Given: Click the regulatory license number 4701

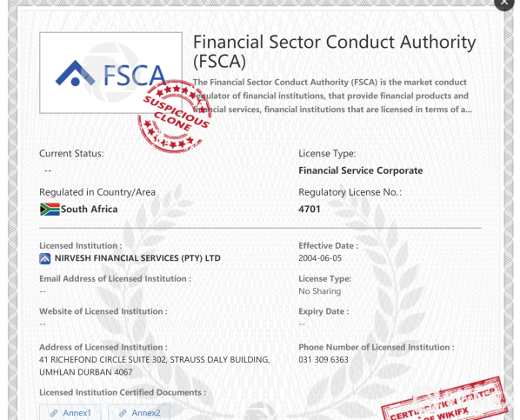Looking at the screenshot, I should click(x=310, y=210).
